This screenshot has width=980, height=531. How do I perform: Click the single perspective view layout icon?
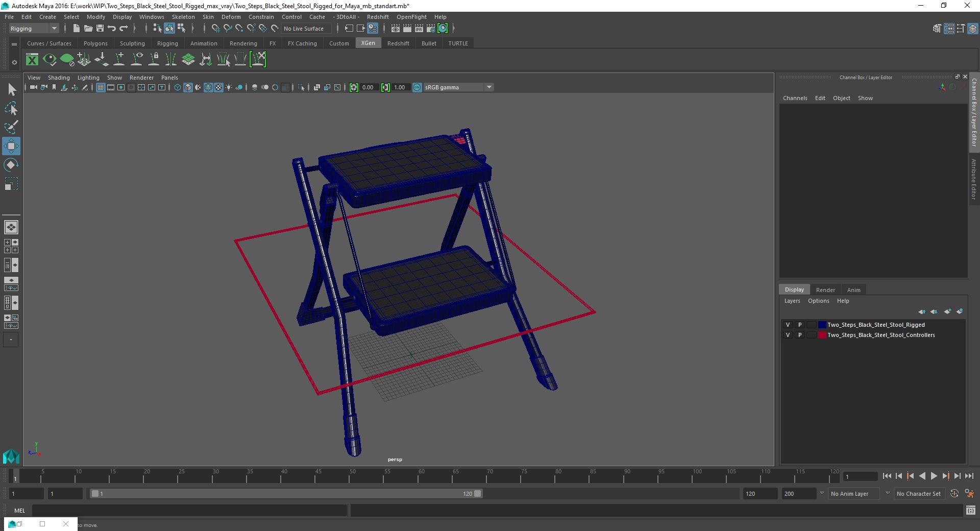click(x=11, y=227)
